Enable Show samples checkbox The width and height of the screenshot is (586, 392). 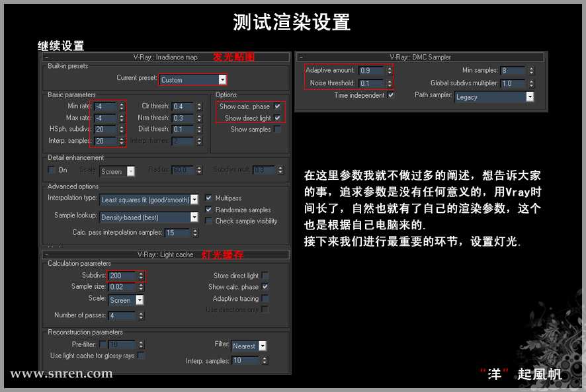click(277, 130)
